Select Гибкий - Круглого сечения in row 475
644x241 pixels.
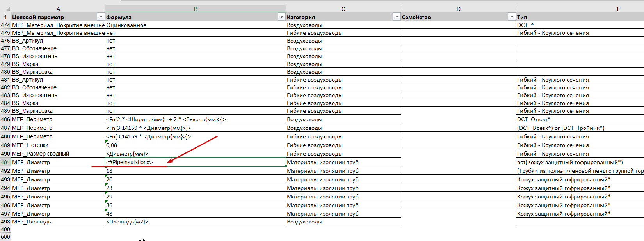click(x=580, y=33)
